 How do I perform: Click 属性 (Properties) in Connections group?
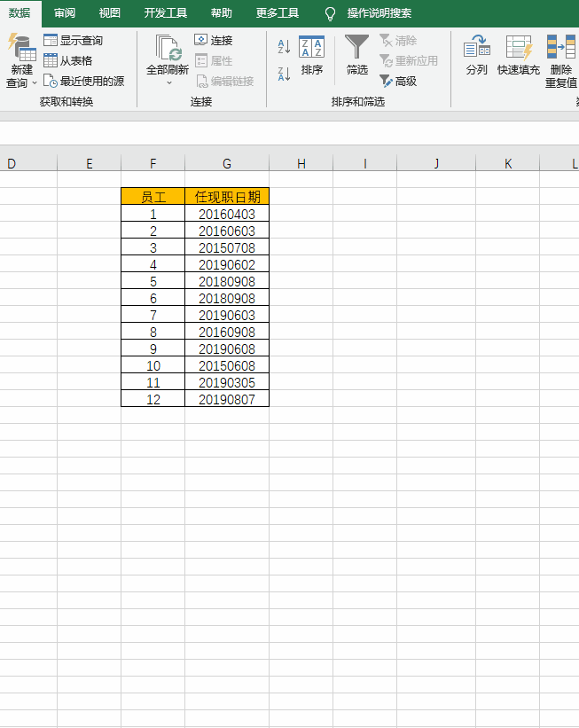click(x=214, y=61)
